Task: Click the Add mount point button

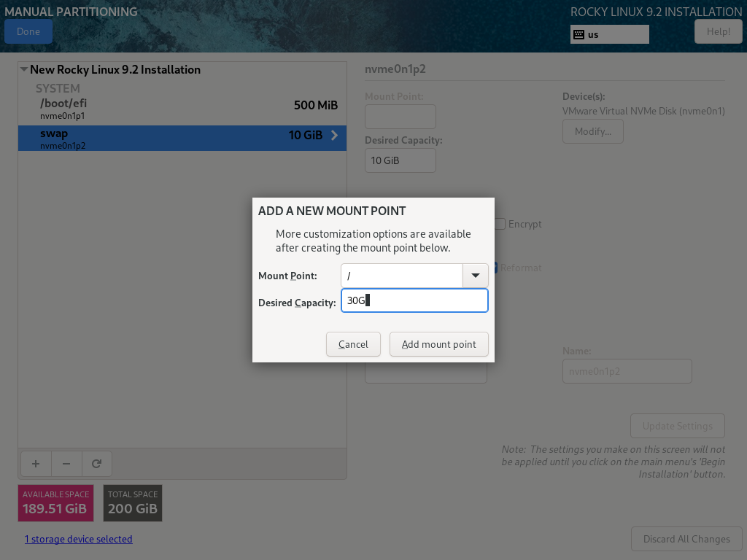Action: pos(438,344)
